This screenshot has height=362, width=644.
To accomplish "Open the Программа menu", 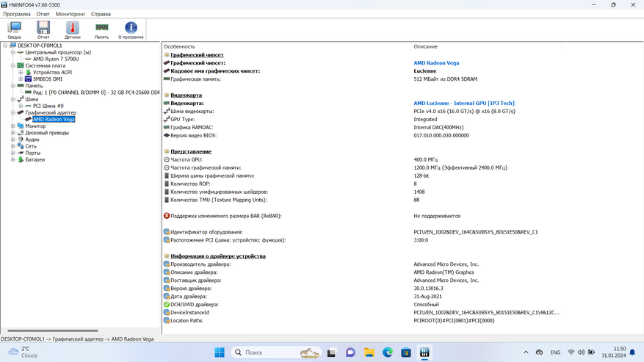I will tap(17, 14).
